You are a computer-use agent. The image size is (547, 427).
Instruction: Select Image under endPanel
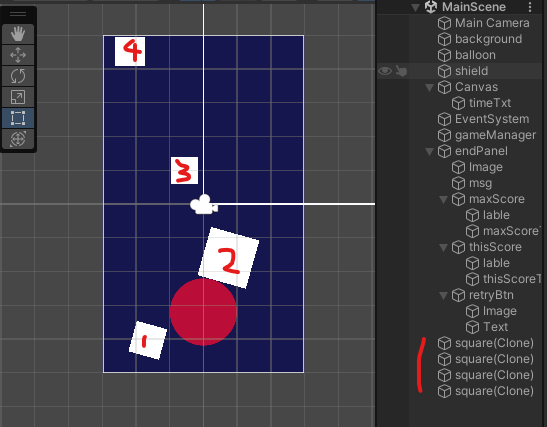pyautogui.click(x=486, y=167)
